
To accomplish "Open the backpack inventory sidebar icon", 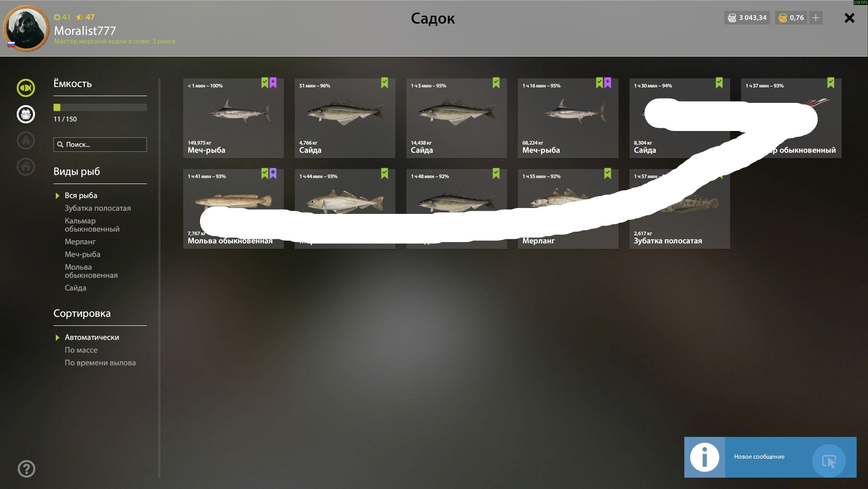I will point(26,114).
